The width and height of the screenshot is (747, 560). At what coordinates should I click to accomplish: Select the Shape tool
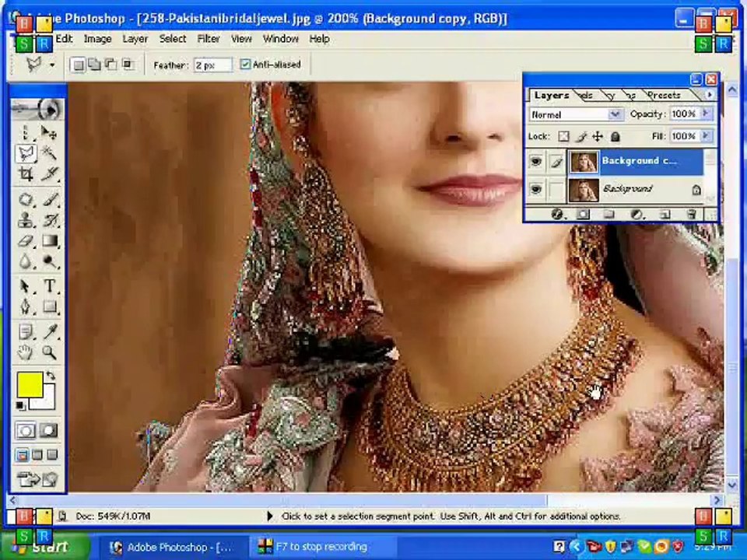tap(50, 306)
